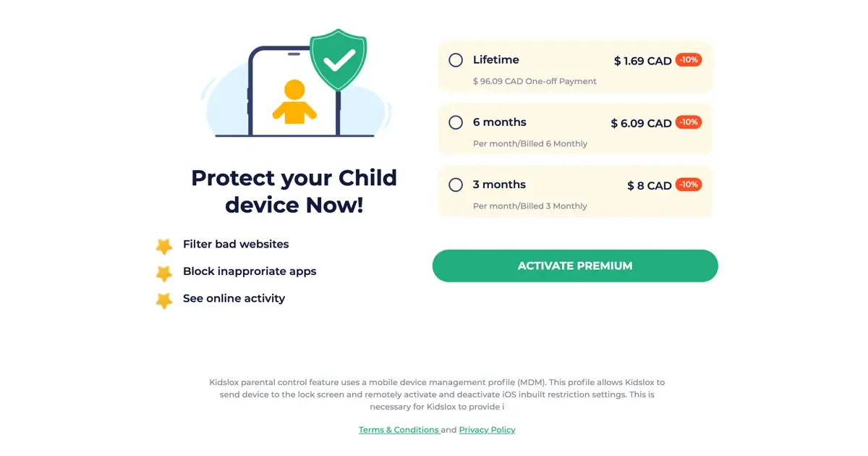The image size is (868, 456).
Task: Open the Terms & Conditions link
Action: coord(399,430)
